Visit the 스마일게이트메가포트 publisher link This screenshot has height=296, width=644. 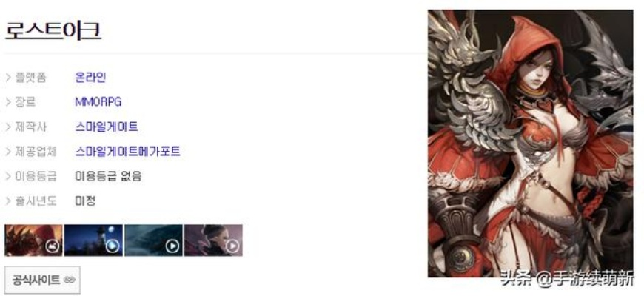point(128,152)
